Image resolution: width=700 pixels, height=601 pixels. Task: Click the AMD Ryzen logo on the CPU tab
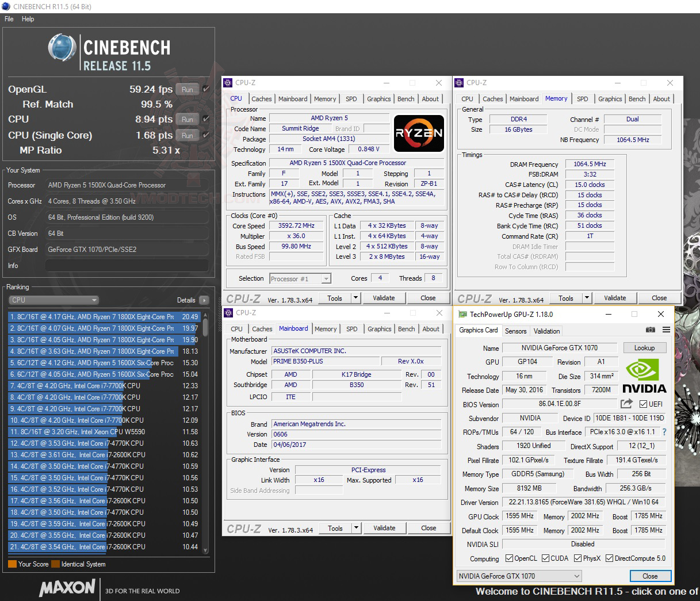419,133
